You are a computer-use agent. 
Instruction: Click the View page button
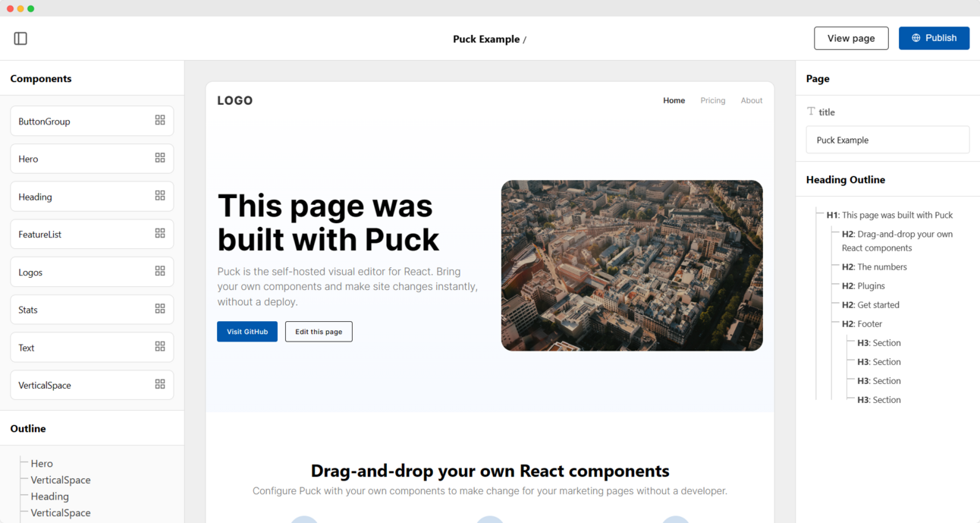click(x=851, y=38)
